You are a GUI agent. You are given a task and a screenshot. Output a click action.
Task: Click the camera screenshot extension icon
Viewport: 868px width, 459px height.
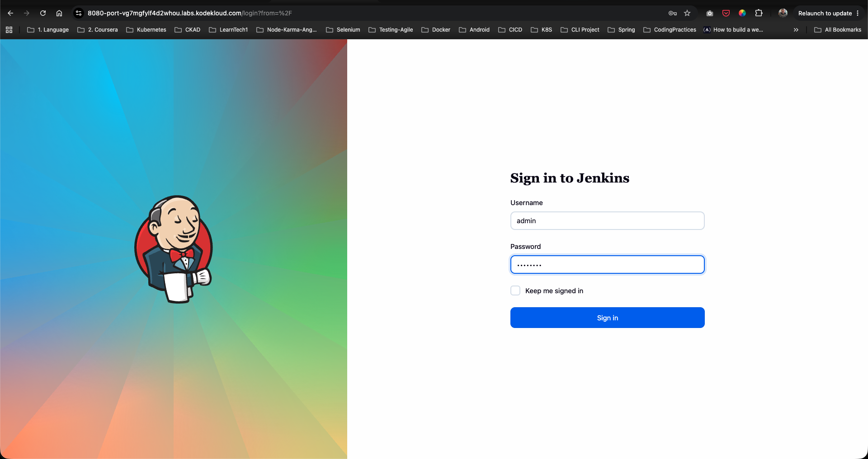pos(710,13)
